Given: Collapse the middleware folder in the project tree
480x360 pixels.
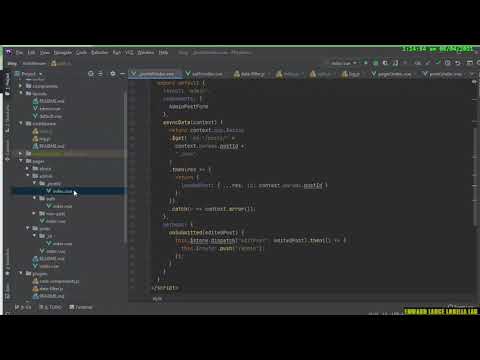Looking at the screenshot, I should (21, 124).
